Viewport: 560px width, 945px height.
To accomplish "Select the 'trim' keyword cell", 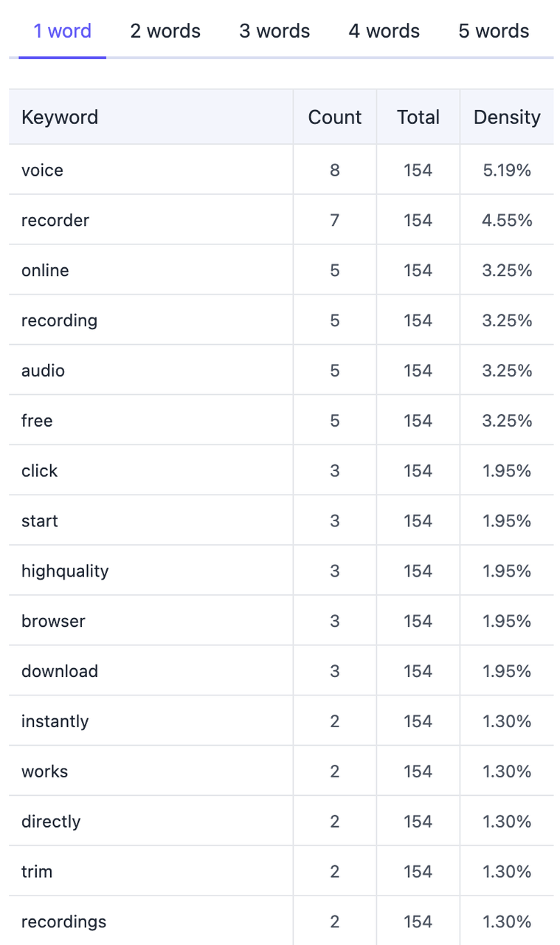I will 37,872.
